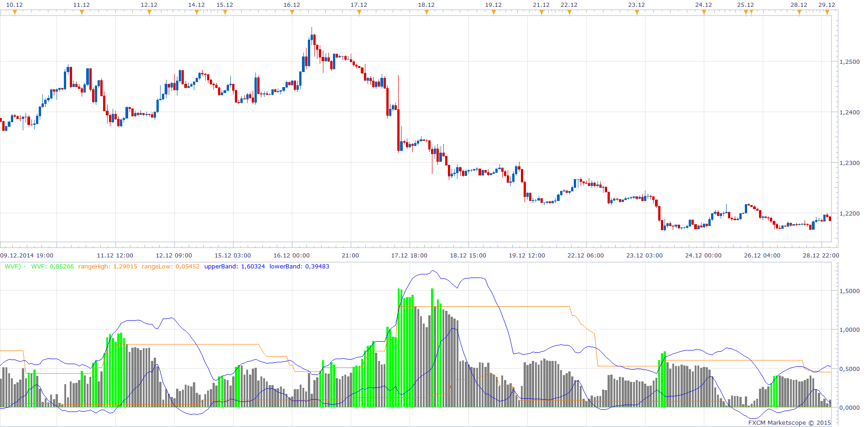Click the WVF: 0,85266 legend value
The image size is (868, 427).
click(52, 267)
